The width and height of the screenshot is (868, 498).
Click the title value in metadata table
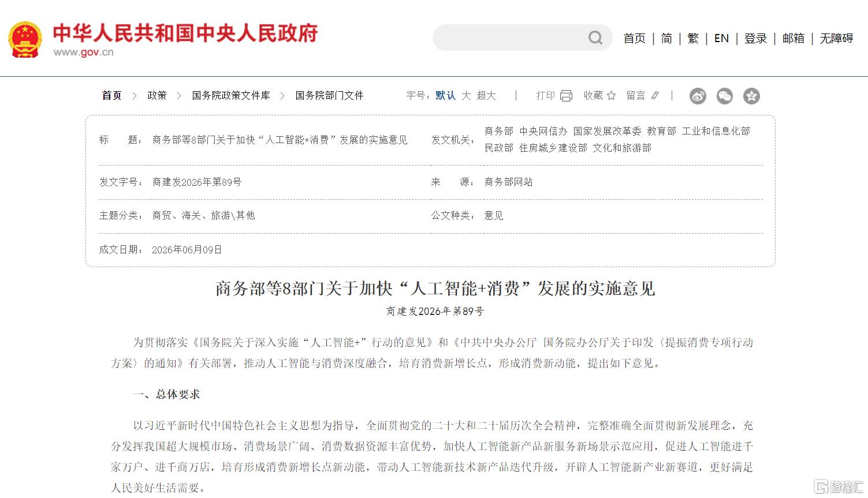click(x=280, y=140)
